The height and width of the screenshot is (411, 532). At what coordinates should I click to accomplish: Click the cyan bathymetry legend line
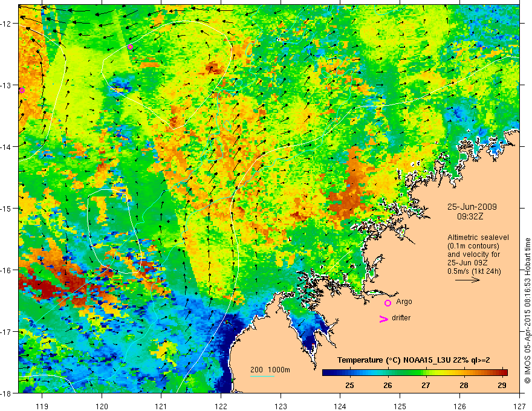pyautogui.click(x=262, y=376)
